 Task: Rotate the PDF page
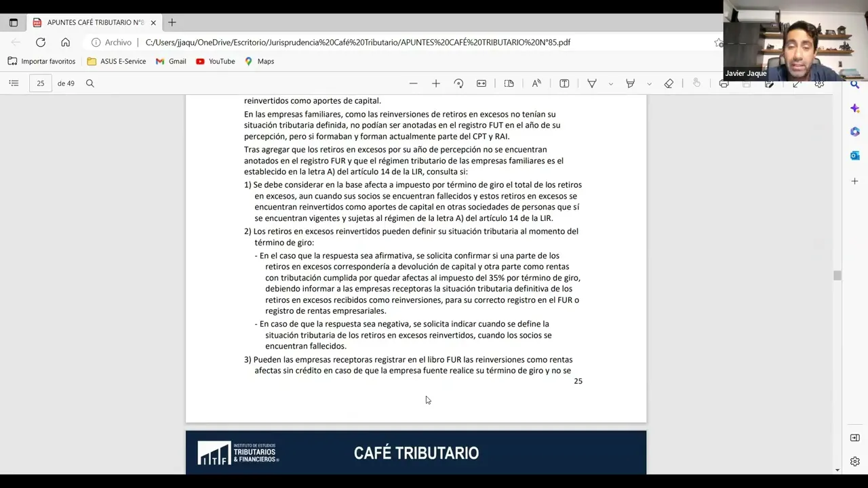click(458, 83)
